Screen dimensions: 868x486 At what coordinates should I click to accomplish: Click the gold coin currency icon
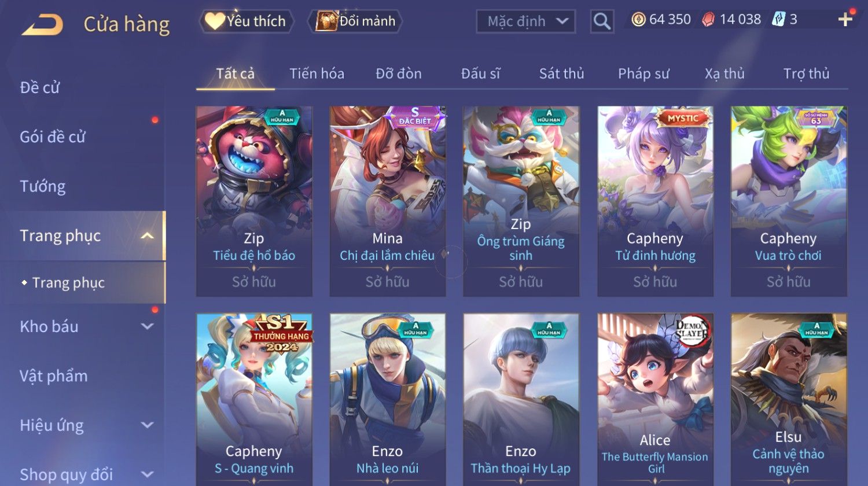click(x=638, y=20)
